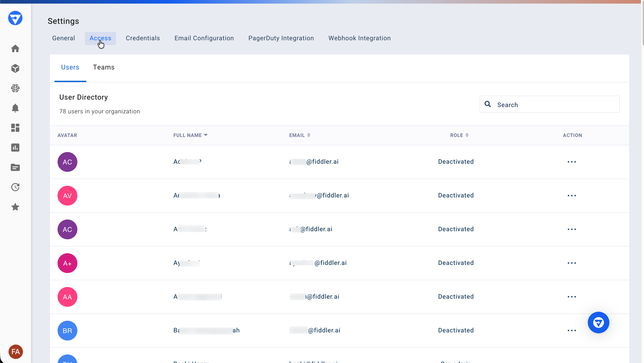The width and height of the screenshot is (644, 363).
Task: Toggle the Full Name column sort arrow
Action: tap(206, 135)
